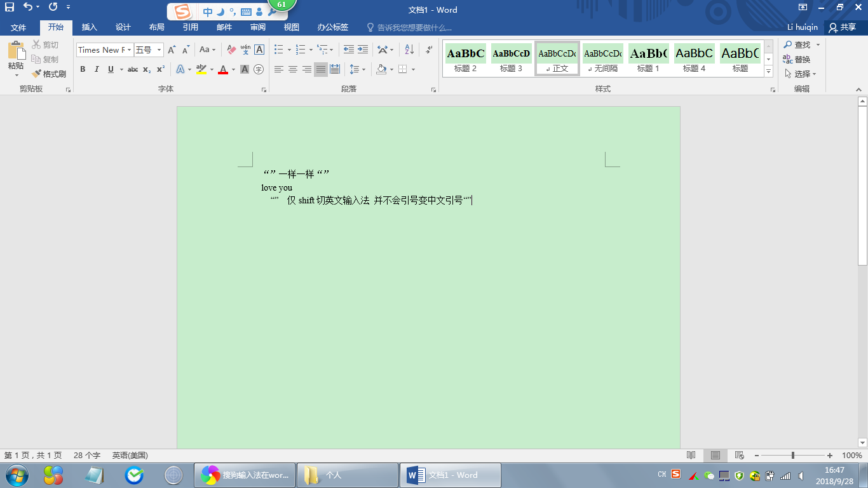The height and width of the screenshot is (488, 868).
Task: Toggle Underline formatting
Action: 111,69
